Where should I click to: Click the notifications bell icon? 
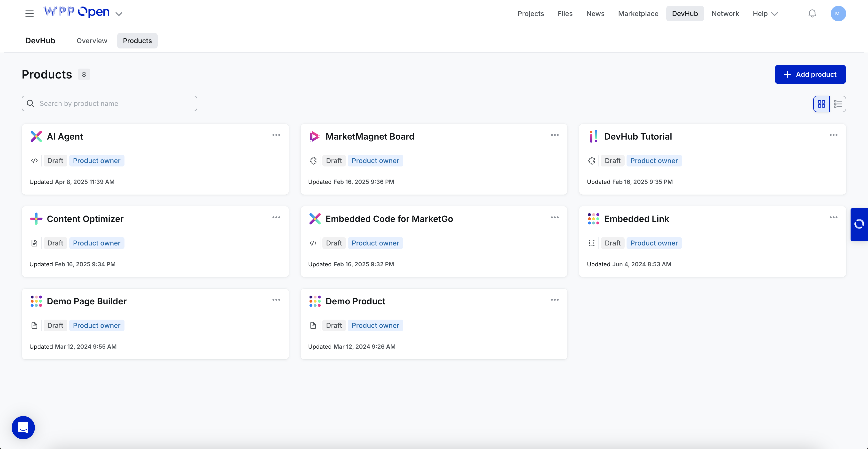[x=812, y=14]
